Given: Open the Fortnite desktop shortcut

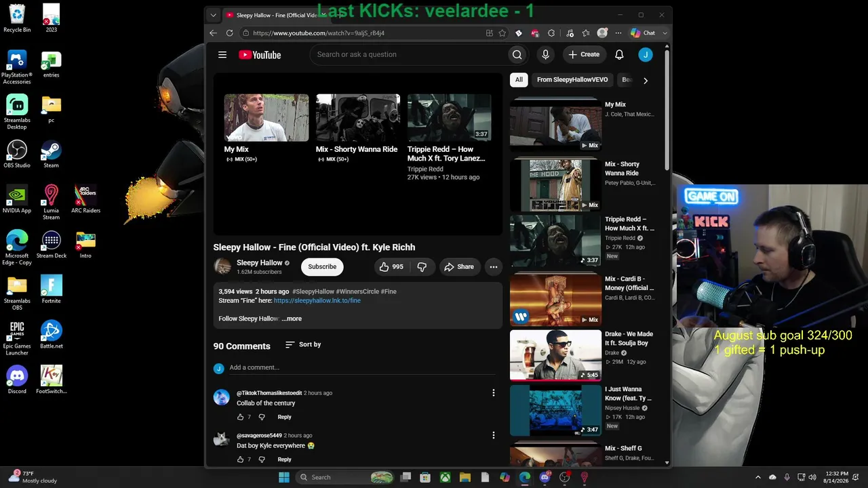Looking at the screenshot, I should 51,289.
